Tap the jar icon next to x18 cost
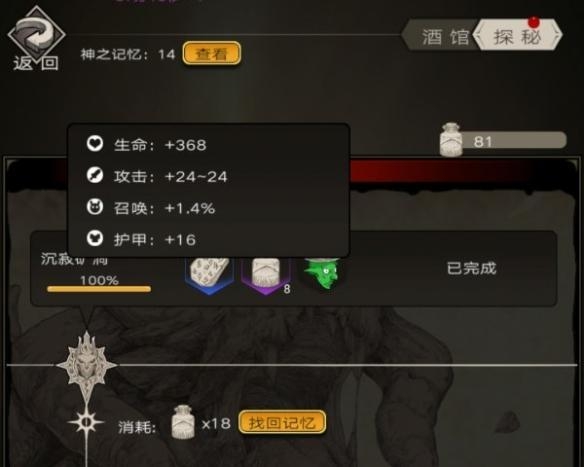This screenshot has width=584, height=467. pyautogui.click(x=182, y=422)
